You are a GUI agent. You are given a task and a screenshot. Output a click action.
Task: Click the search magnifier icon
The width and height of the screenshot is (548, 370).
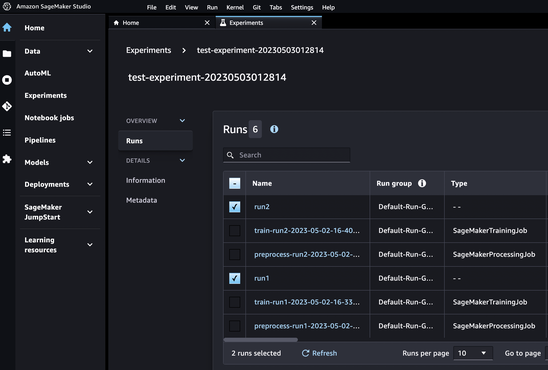(x=230, y=155)
